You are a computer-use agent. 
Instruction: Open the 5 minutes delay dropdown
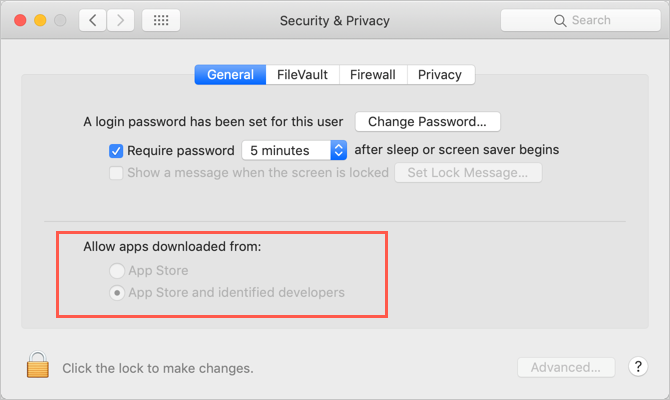[x=338, y=150]
